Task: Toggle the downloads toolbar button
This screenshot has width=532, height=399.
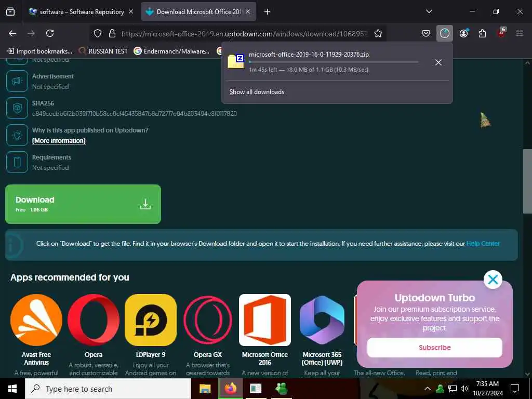Action: click(x=445, y=33)
